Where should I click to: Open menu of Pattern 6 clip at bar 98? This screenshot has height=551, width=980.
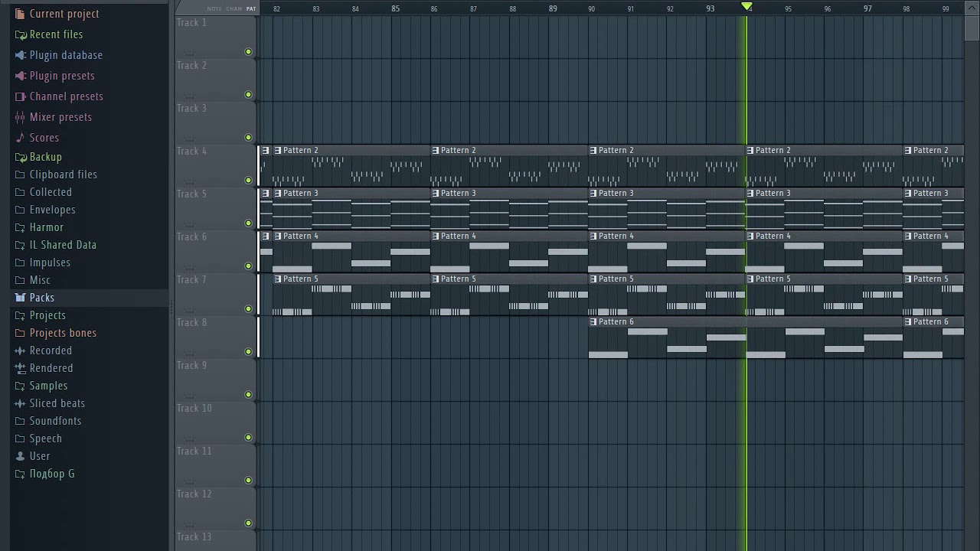coord(908,322)
